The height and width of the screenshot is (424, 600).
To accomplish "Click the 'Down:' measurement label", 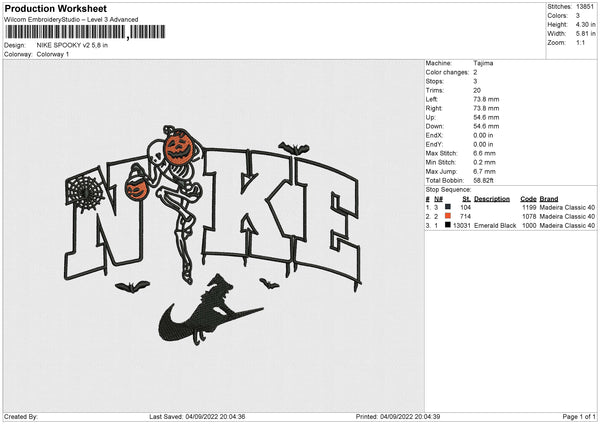I will click(434, 126).
